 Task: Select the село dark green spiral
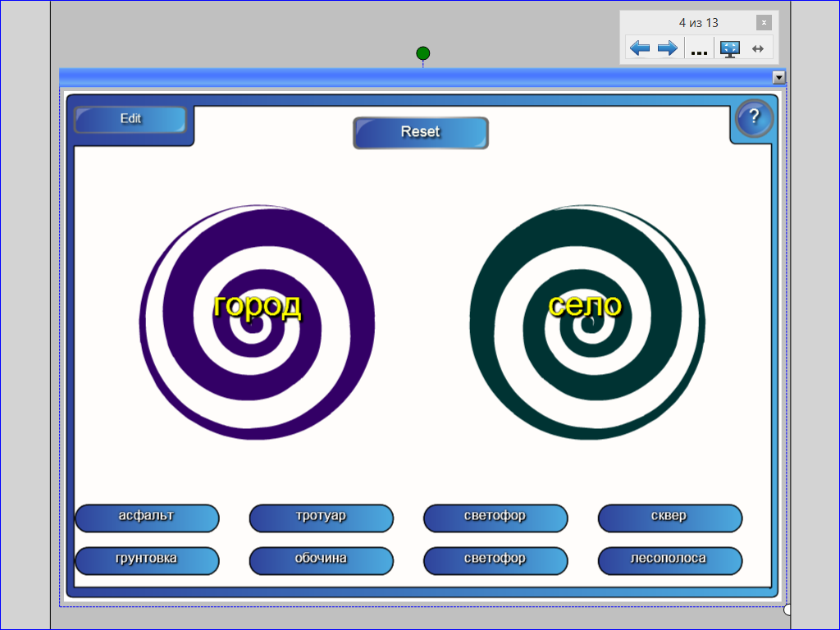coord(587,322)
